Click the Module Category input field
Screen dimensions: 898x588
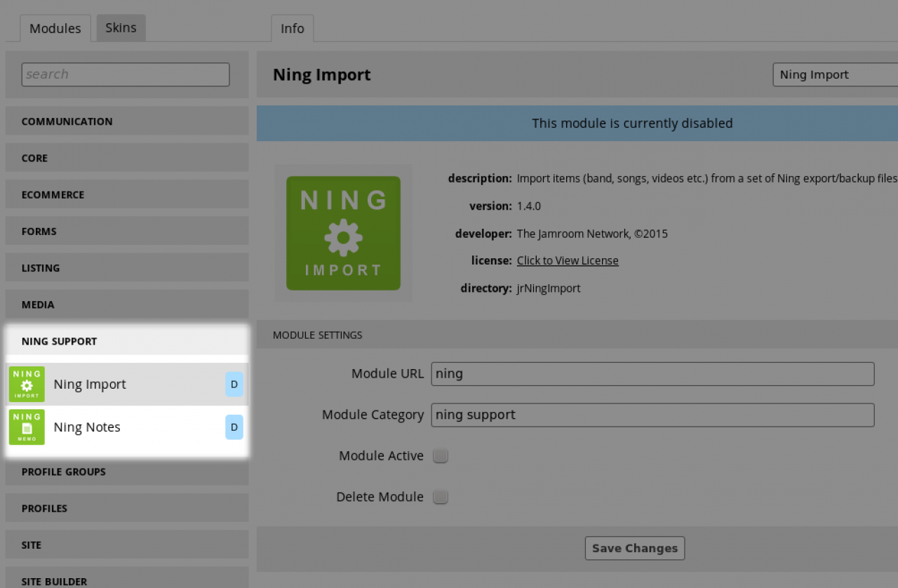[652, 415]
